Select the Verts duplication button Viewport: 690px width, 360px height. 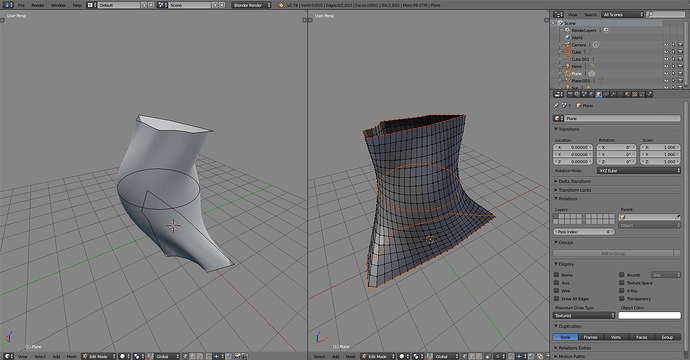pos(616,337)
